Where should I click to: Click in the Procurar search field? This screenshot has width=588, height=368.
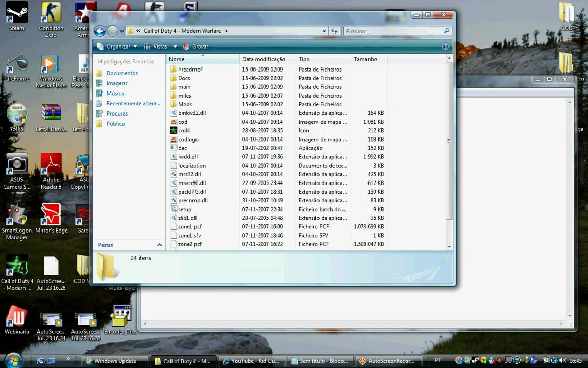[392, 31]
